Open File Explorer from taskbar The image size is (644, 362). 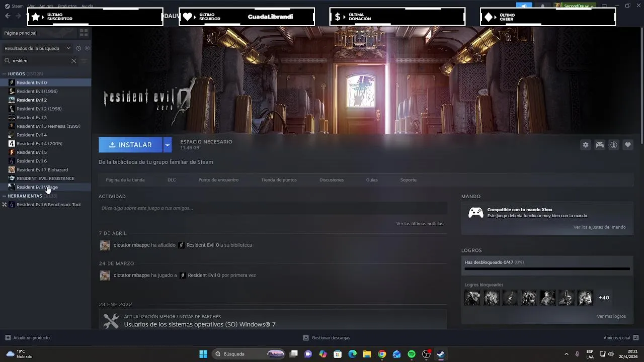click(367, 354)
